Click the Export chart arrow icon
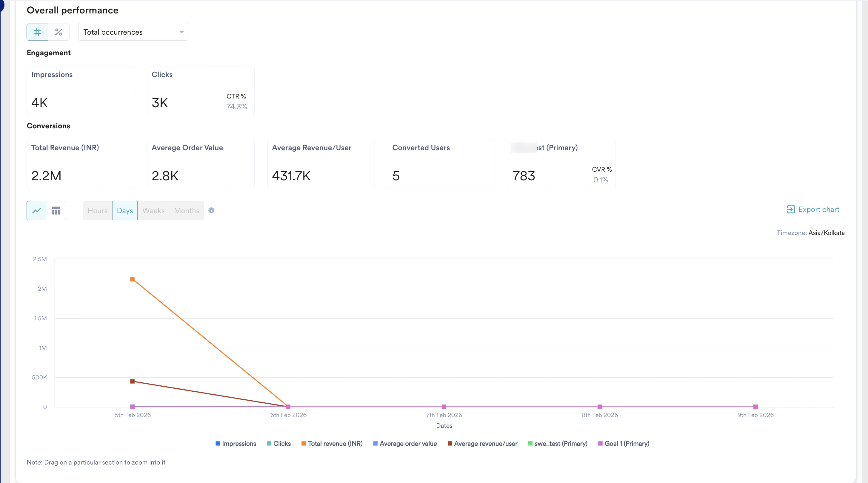Image resolution: width=868 pixels, height=483 pixels. click(x=790, y=209)
